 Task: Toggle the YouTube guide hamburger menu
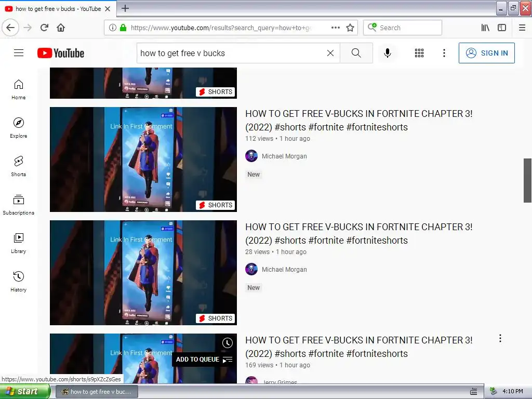click(x=19, y=53)
